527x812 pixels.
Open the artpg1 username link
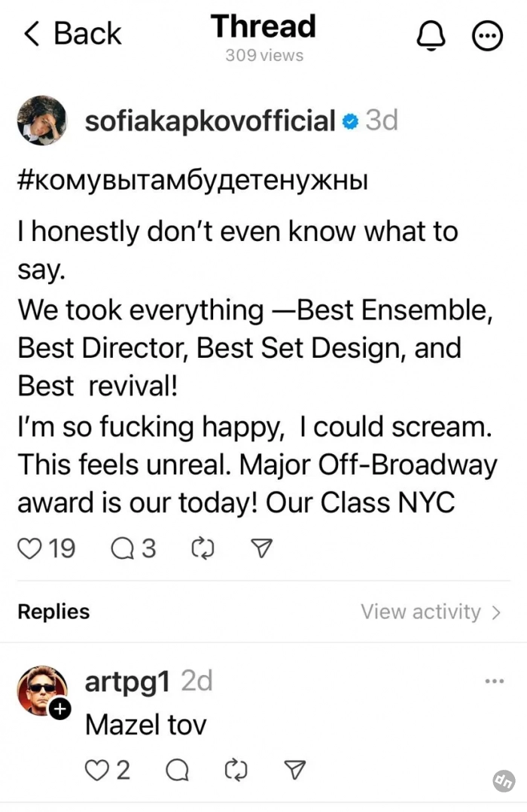click(x=127, y=681)
